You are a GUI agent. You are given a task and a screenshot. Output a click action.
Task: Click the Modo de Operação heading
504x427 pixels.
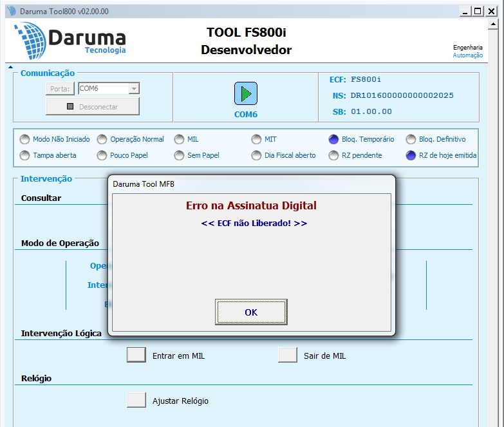[x=60, y=243]
